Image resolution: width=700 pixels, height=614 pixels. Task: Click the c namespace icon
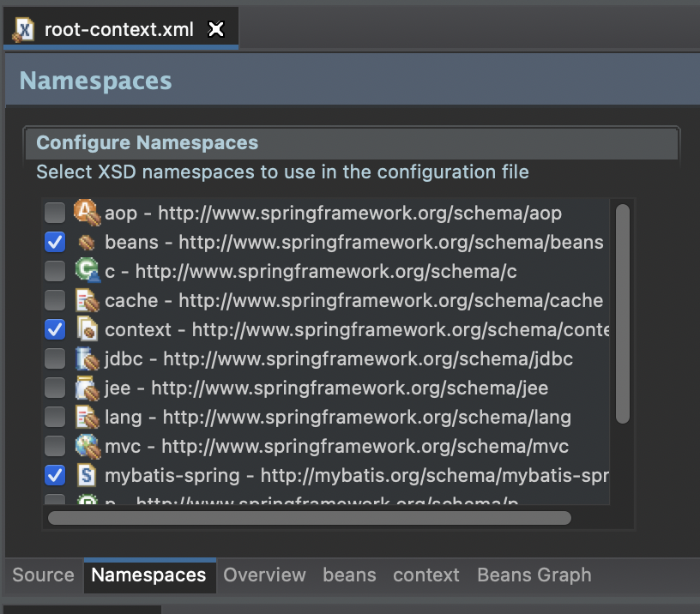pos(87,270)
